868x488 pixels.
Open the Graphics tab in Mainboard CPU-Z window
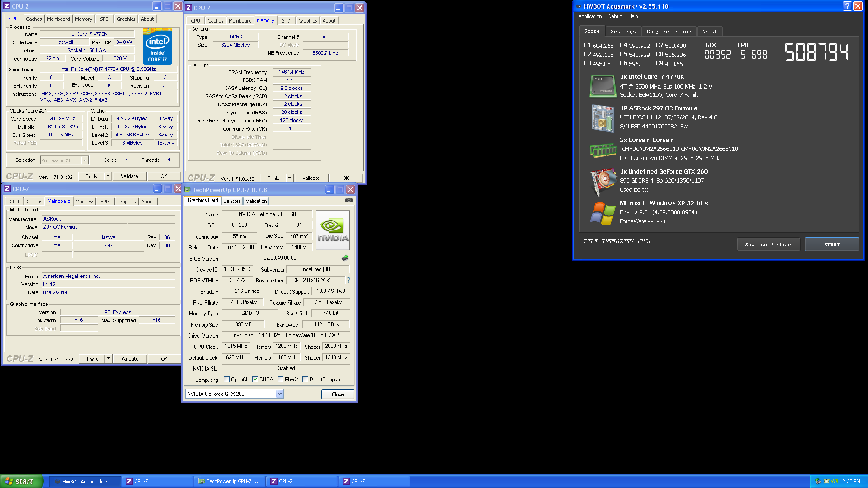pos(127,202)
